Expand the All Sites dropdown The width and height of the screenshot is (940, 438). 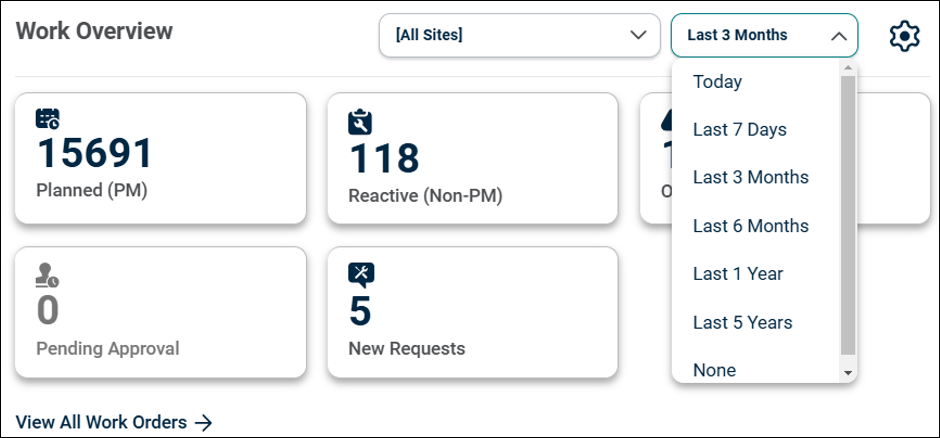point(519,35)
